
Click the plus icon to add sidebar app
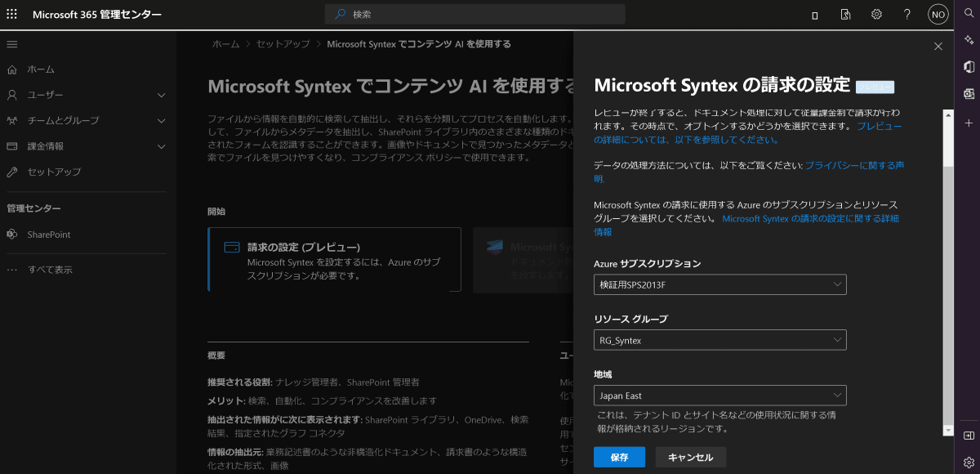click(x=969, y=123)
